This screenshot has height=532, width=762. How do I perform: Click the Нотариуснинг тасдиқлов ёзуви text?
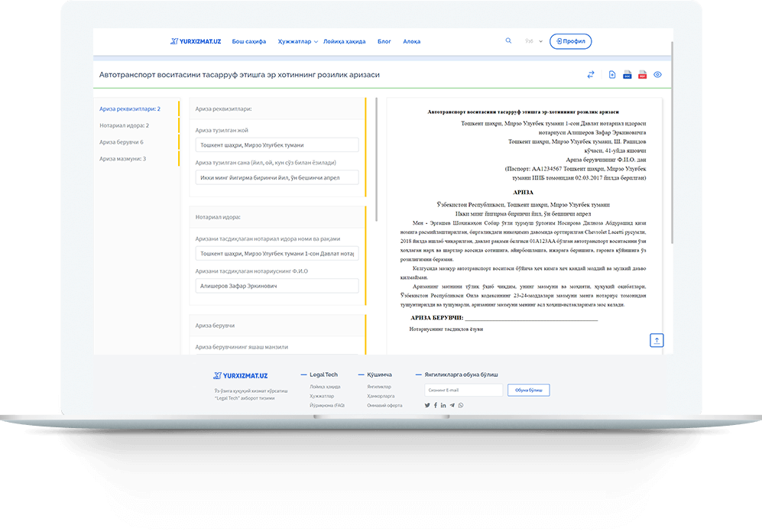[x=446, y=329]
